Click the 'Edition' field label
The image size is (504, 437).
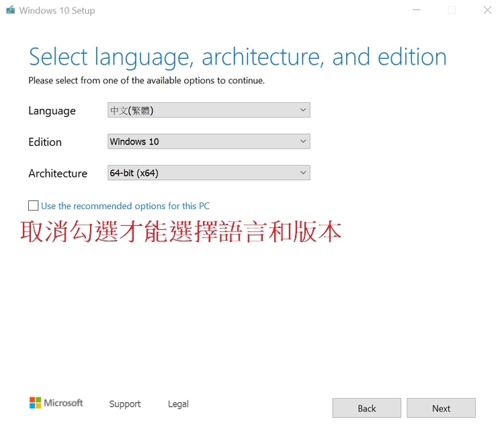(45, 142)
